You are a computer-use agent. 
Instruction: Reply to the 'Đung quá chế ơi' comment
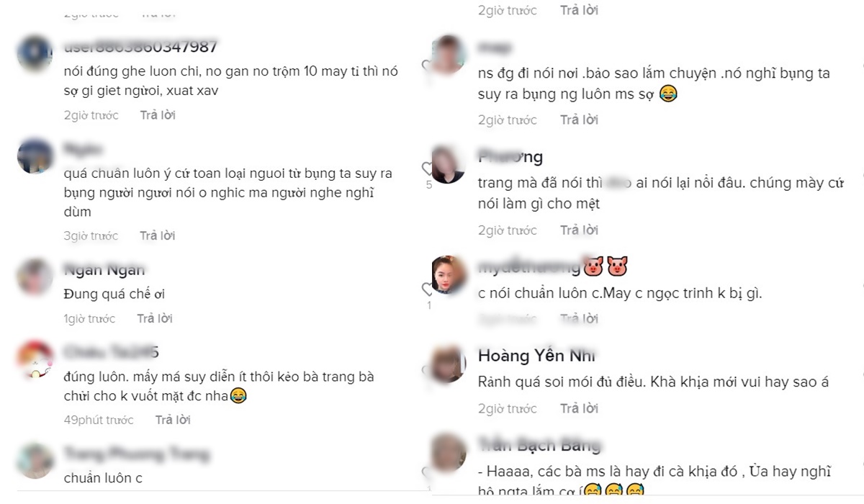pyautogui.click(x=155, y=318)
